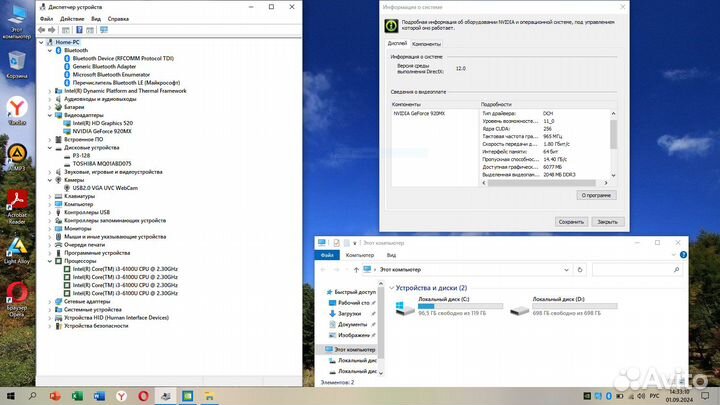Collapse the Bluetooth node in Device Manager

point(50,51)
